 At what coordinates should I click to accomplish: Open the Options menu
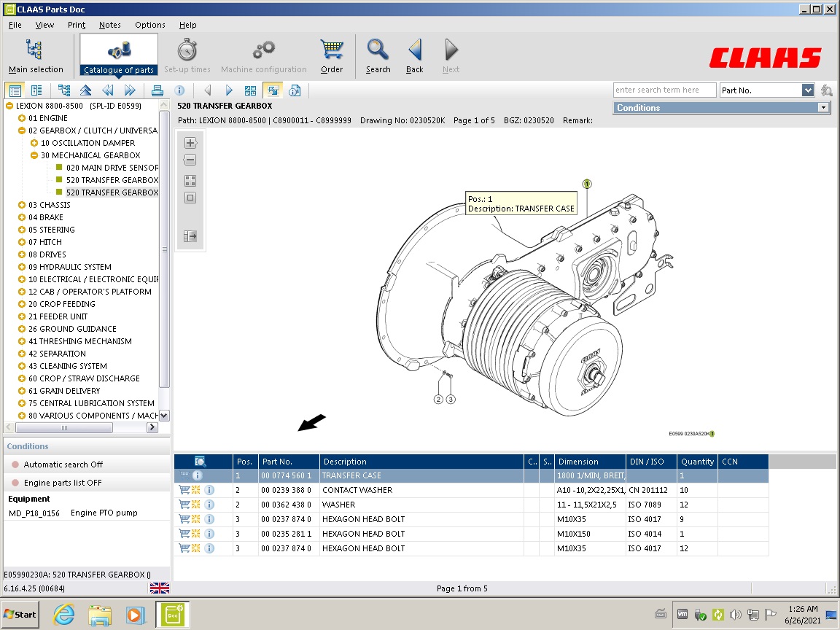(x=150, y=25)
